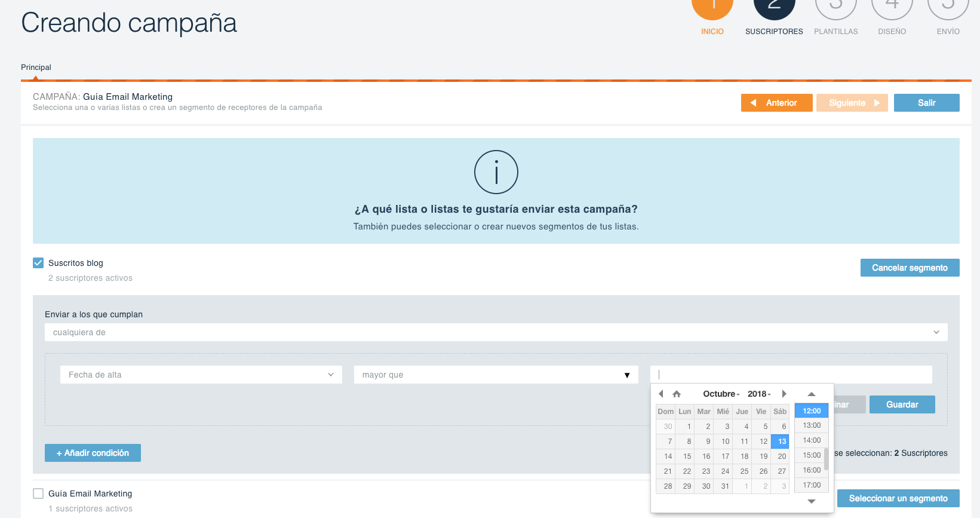Image resolution: width=980 pixels, height=518 pixels.
Task: Check the Guía Email Marketing list checkbox
Action: tap(38, 494)
